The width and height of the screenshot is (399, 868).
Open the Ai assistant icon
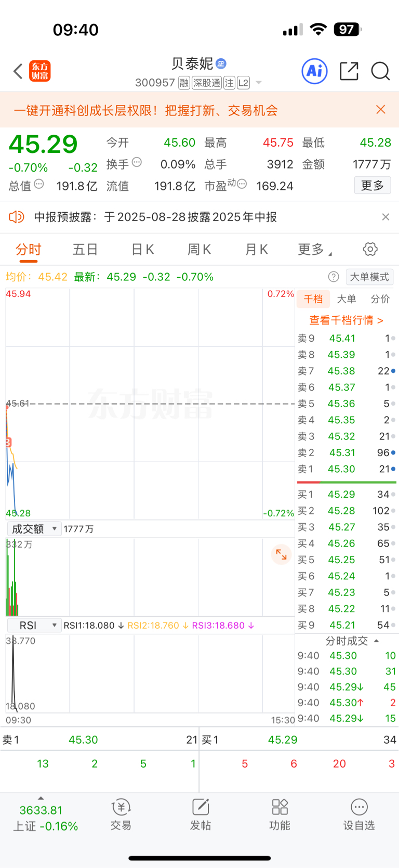[315, 71]
